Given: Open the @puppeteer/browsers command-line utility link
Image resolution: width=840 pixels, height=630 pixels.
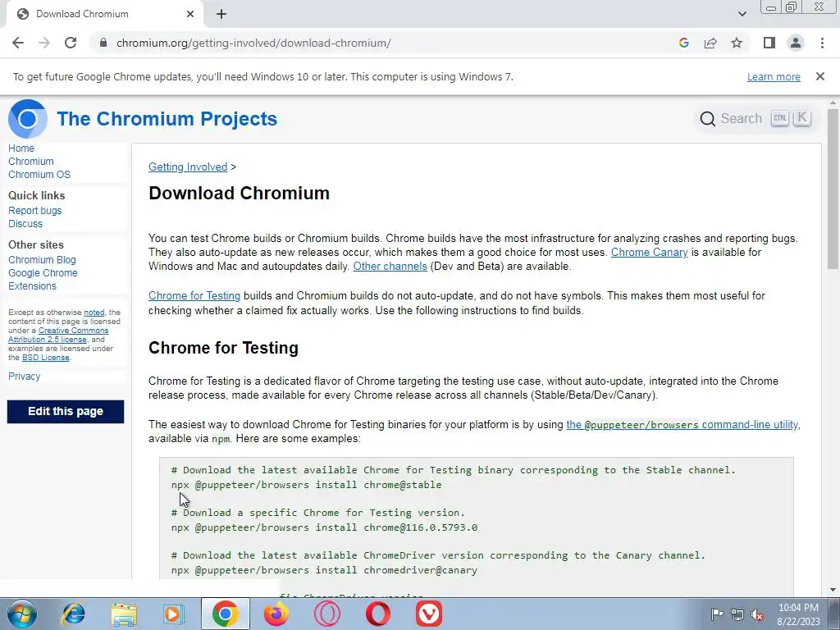Looking at the screenshot, I should 682,424.
